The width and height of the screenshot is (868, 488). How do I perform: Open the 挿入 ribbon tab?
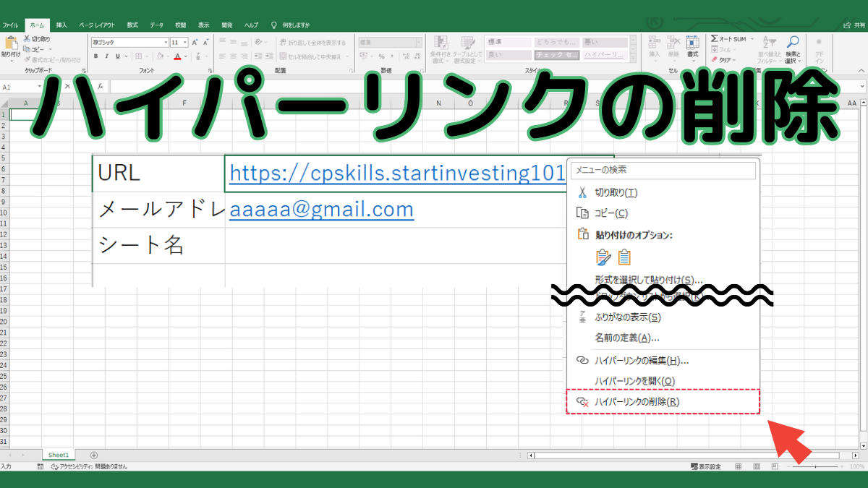coord(62,25)
